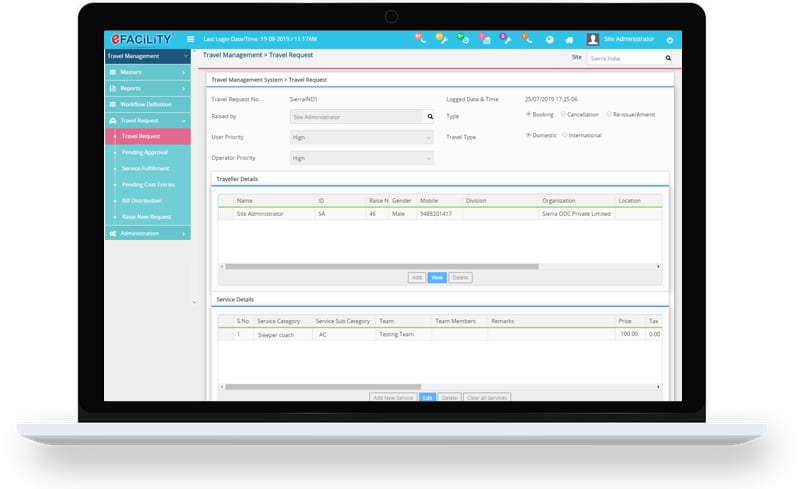Click the Traveller Details horizontal scrollbar
The height and width of the screenshot is (489, 800).
[x=382, y=267]
